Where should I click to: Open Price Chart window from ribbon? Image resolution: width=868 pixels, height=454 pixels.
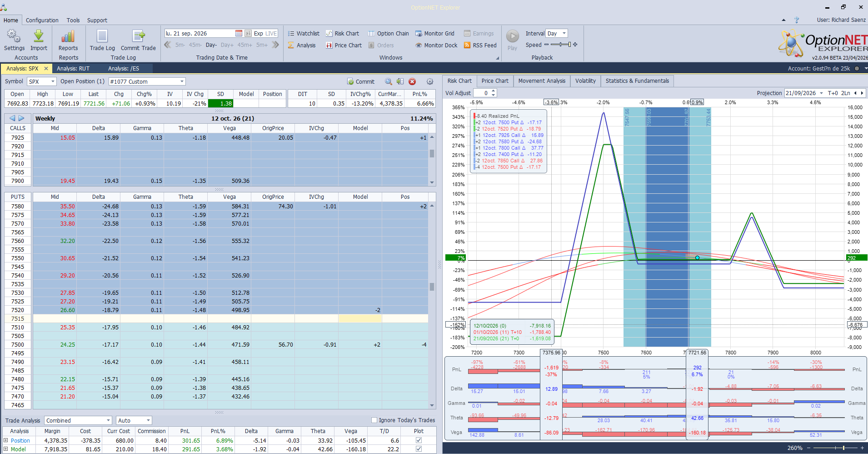[344, 45]
